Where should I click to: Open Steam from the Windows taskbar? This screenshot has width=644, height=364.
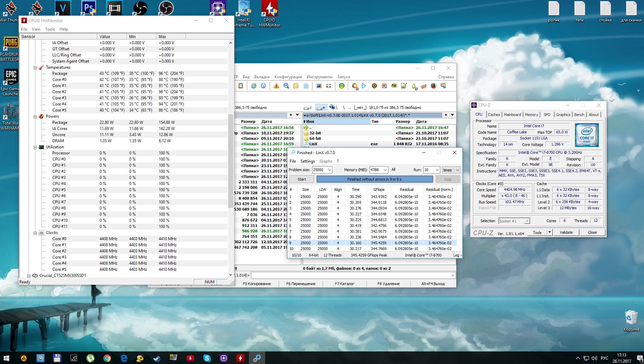tap(157, 358)
